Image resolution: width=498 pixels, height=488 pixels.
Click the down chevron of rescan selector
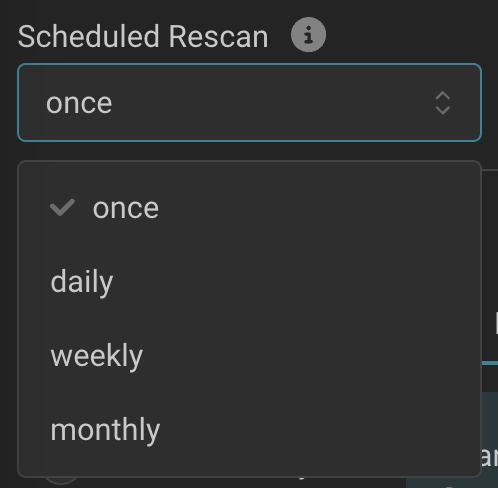click(x=443, y=110)
